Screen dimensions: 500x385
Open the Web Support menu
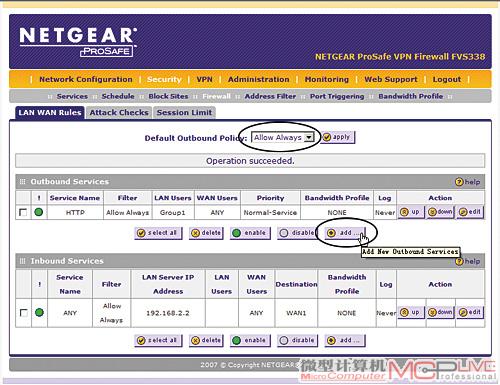click(x=391, y=79)
